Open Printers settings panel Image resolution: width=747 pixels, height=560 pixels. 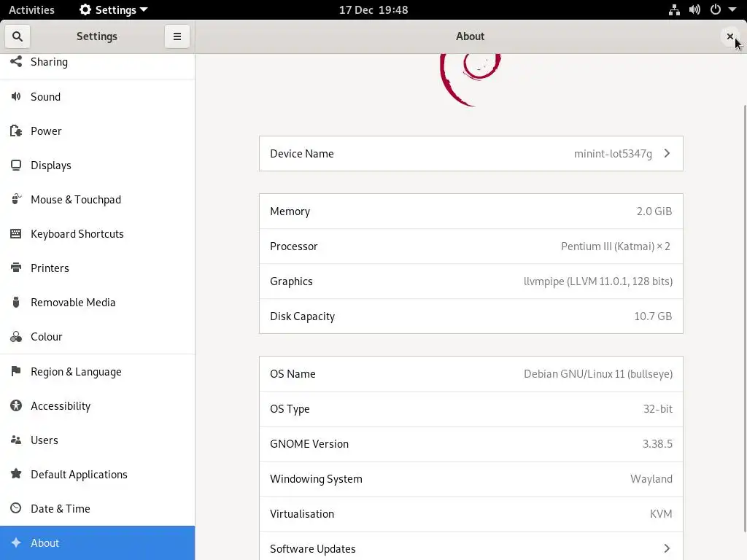pos(97,268)
